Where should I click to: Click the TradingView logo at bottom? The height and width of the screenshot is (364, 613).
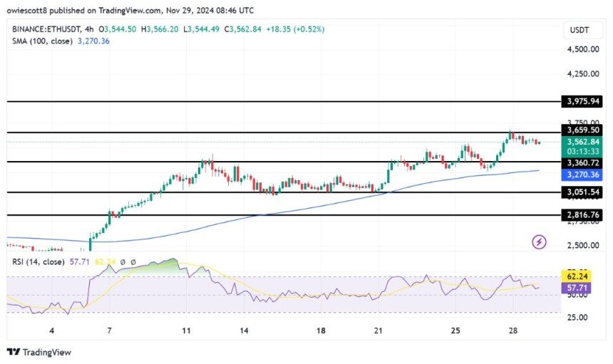coord(39,353)
